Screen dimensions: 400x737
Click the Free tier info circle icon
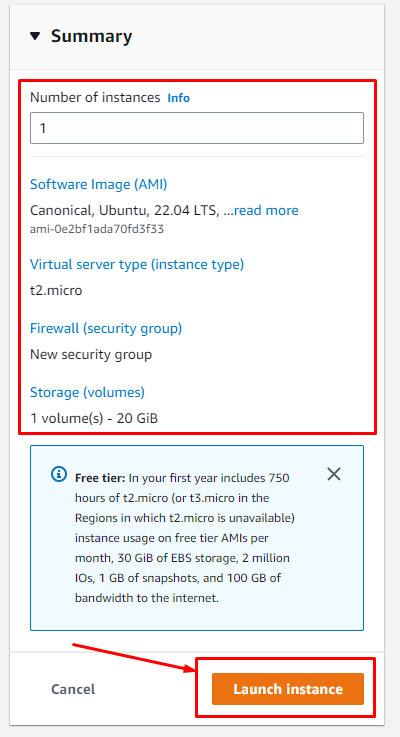[59, 474]
